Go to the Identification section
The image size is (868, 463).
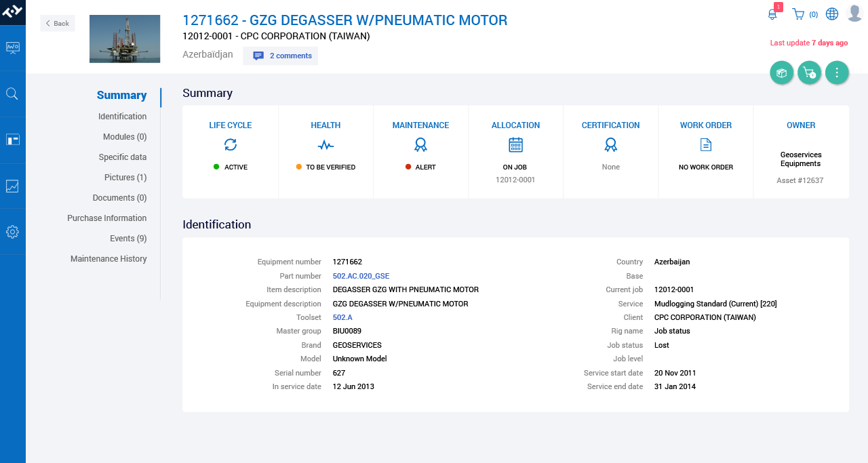pos(122,117)
